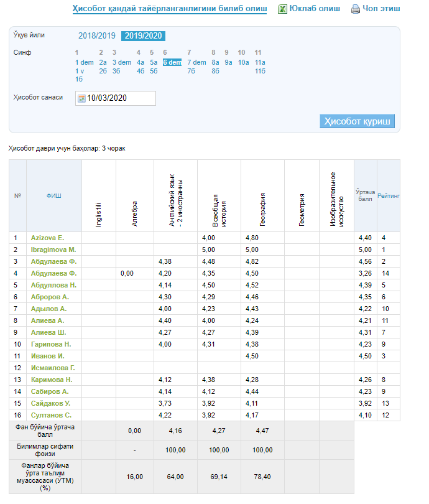
Task: Select class 3 dem
Action: pyautogui.click(x=122, y=62)
